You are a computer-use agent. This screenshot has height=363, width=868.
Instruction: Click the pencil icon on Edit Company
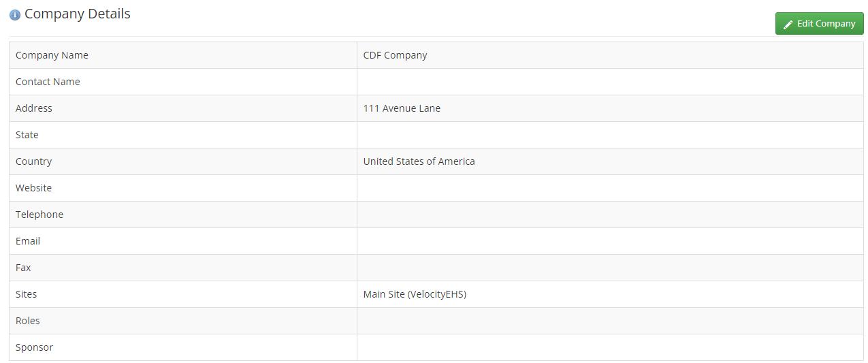(x=788, y=24)
